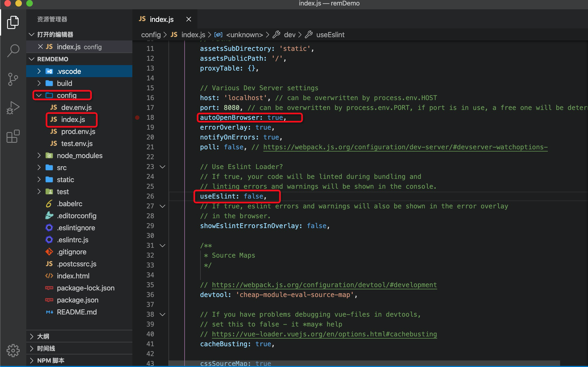Open the Run and Debug icon

[x=13, y=108]
